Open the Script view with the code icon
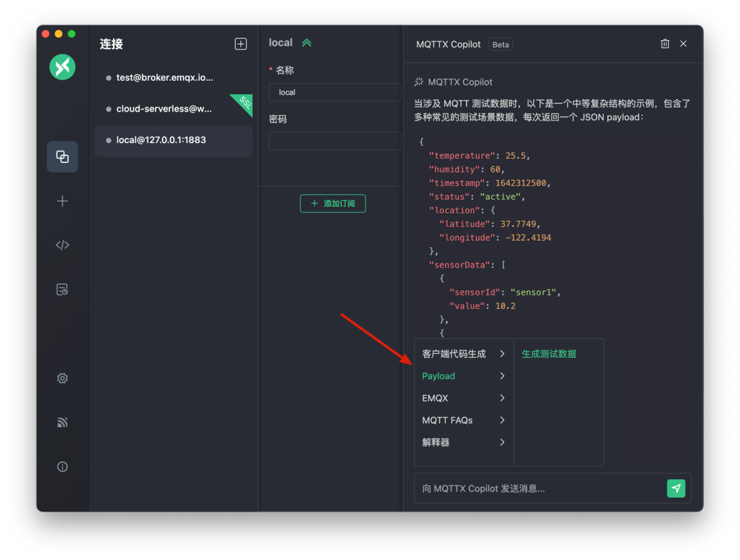 point(62,245)
